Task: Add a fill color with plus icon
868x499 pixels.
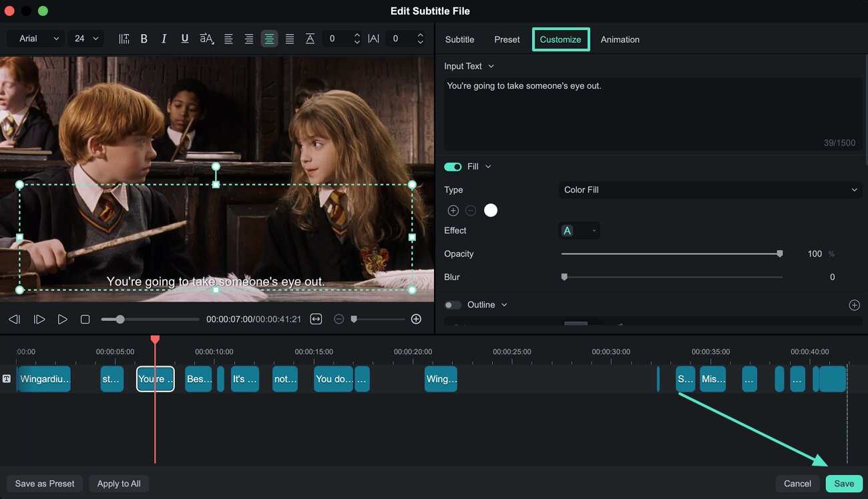Action: [453, 210]
